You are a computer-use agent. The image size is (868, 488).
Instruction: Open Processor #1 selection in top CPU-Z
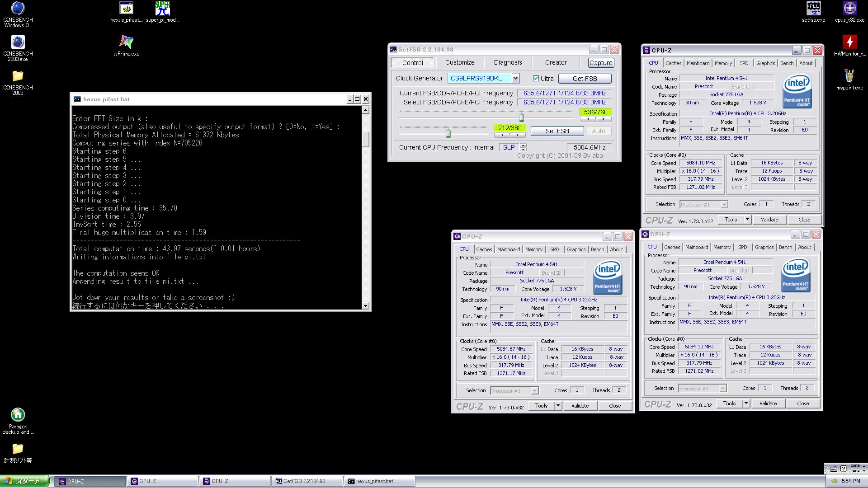click(x=703, y=205)
